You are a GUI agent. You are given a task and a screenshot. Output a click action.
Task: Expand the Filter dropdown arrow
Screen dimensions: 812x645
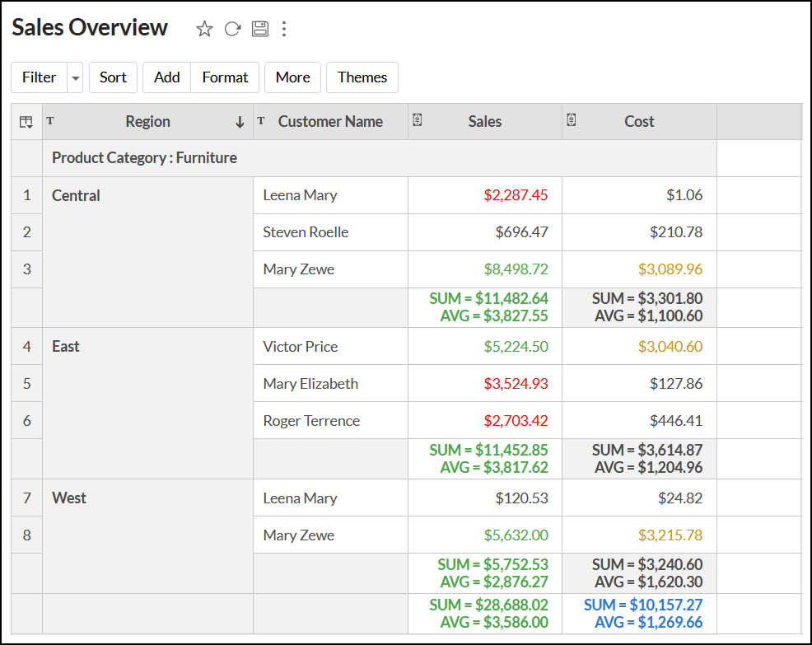[76, 77]
